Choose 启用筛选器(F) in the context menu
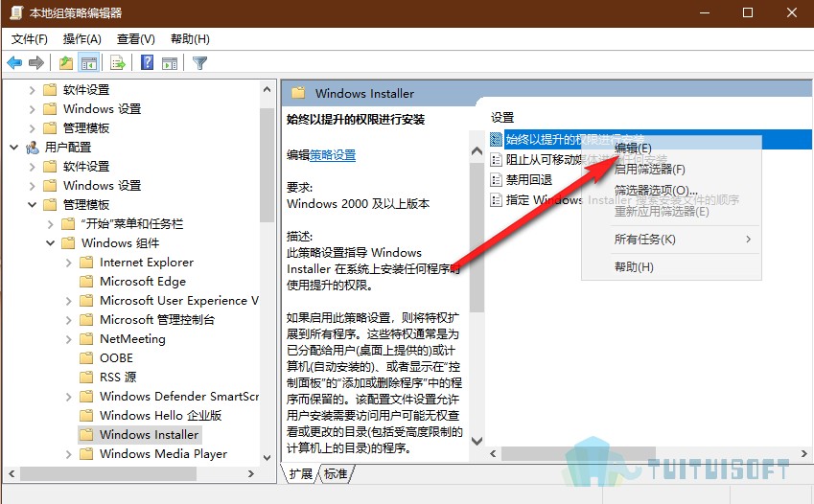The width and height of the screenshot is (814, 504). (671, 169)
